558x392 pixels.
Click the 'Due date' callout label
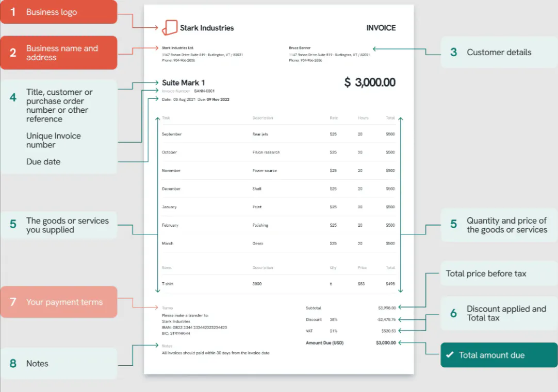[x=43, y=162]
